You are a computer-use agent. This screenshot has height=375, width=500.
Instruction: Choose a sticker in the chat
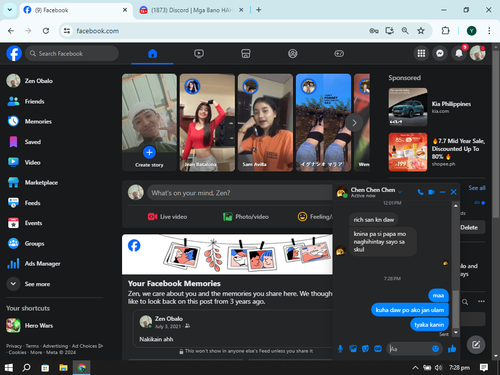coord(365,349)
